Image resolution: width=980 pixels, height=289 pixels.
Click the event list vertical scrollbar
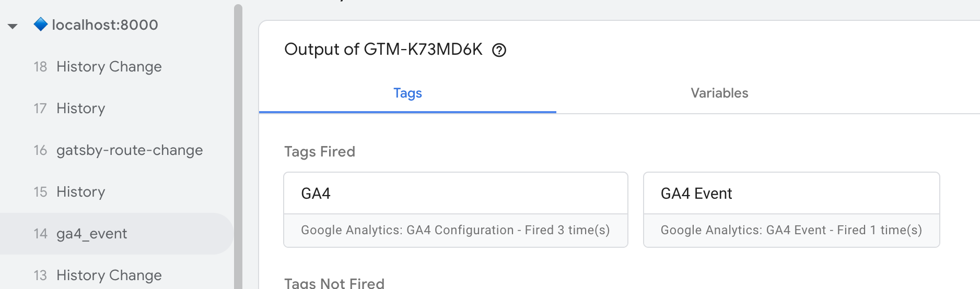pos(238,146)
